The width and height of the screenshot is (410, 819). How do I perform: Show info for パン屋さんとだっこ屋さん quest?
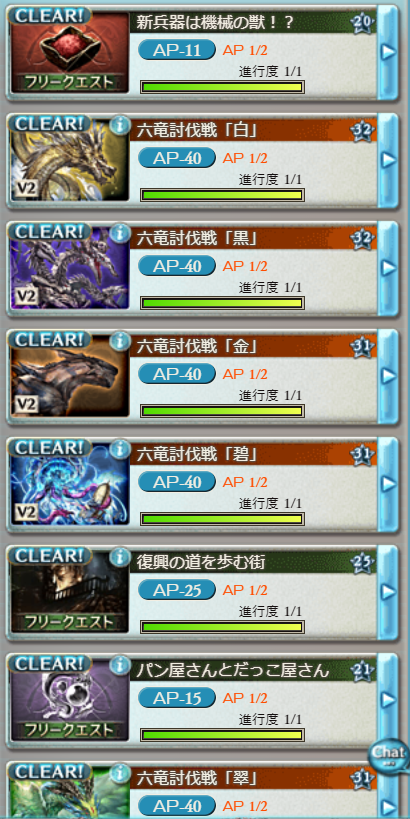click(120, 665)
